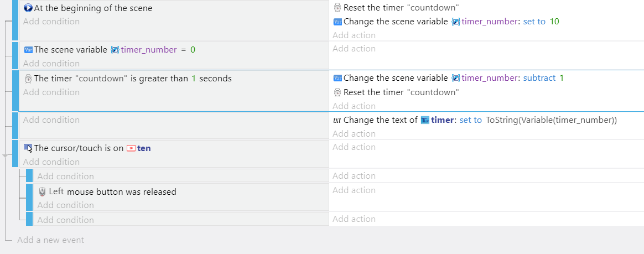Click the mouse icon of "Left mouse button was released"
The image size is (644, 254).
point(42,191)
